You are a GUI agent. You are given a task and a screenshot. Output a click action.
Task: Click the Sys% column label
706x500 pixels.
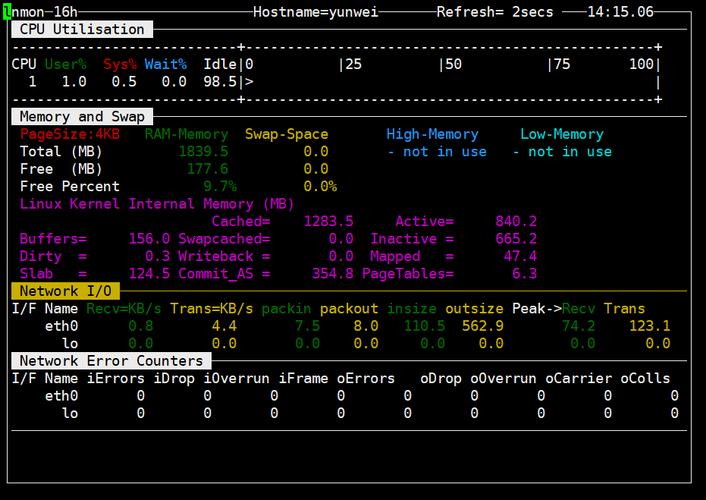[120, 64]
